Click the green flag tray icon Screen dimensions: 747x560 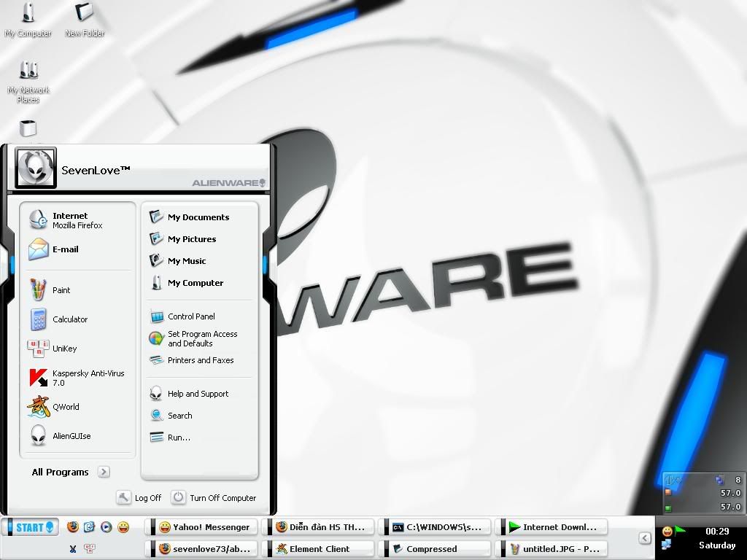point(680,530)
